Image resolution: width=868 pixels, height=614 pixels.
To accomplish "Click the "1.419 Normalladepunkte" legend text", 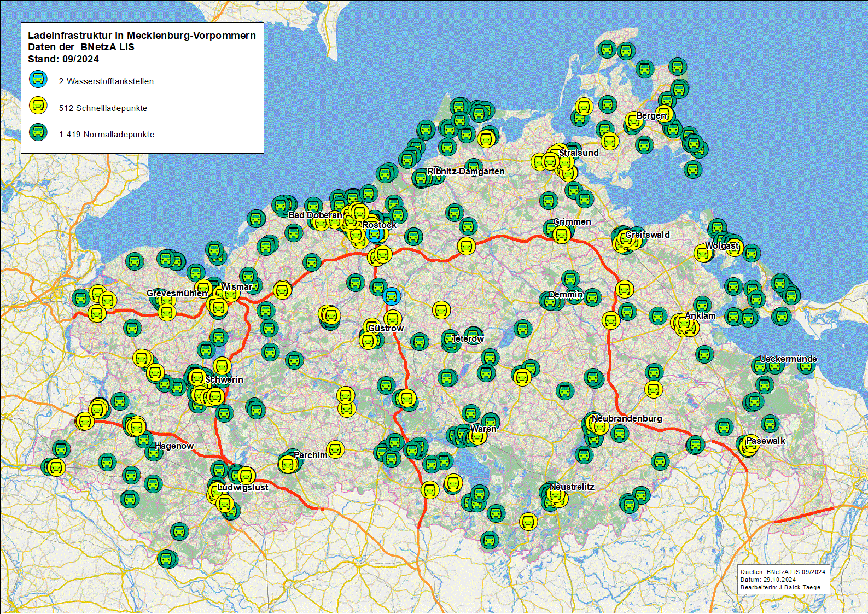I will click(107, 135).
